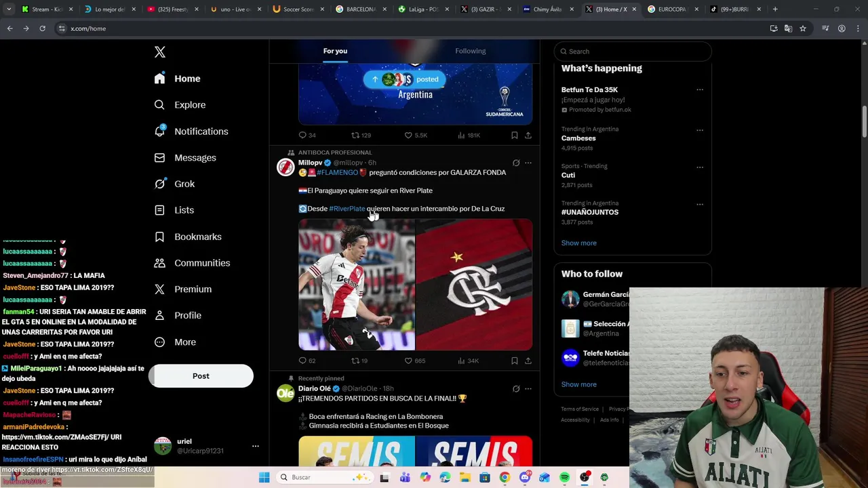
Task: Open the River player photo in Millopv post
Action: point(357,285)
